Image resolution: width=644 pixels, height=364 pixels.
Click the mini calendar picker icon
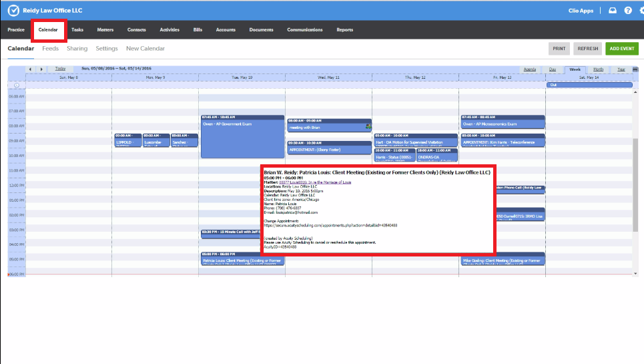[635, 69]
